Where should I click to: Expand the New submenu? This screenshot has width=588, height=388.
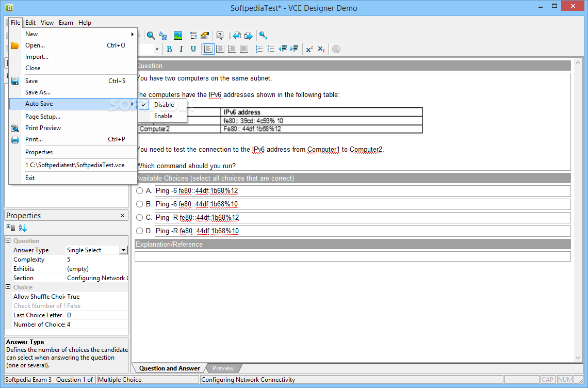73,34
